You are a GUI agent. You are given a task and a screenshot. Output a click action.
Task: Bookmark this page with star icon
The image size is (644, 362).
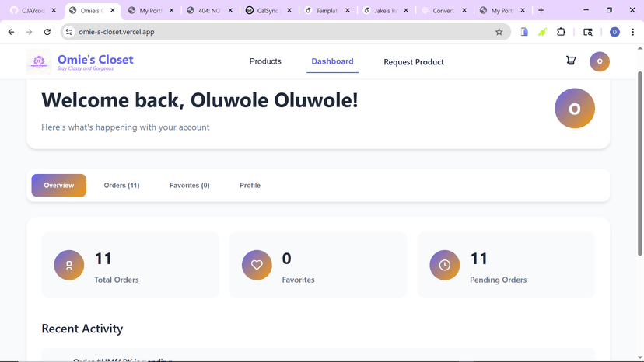[499, 32]
